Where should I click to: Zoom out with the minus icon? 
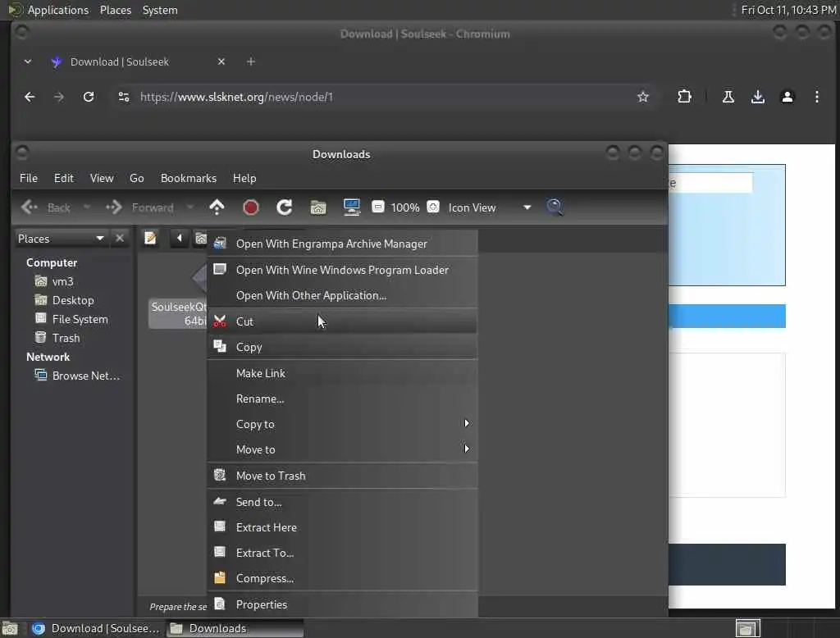377,207
